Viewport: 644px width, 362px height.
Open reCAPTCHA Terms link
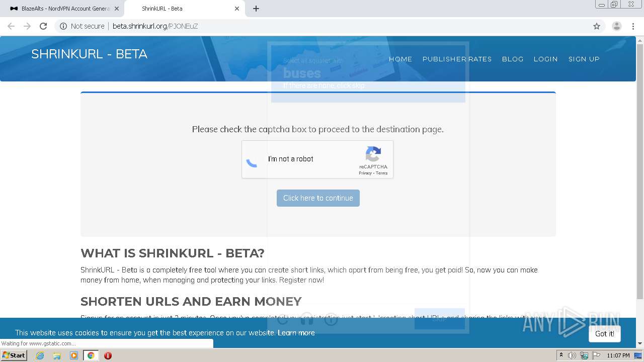(382, 173)
